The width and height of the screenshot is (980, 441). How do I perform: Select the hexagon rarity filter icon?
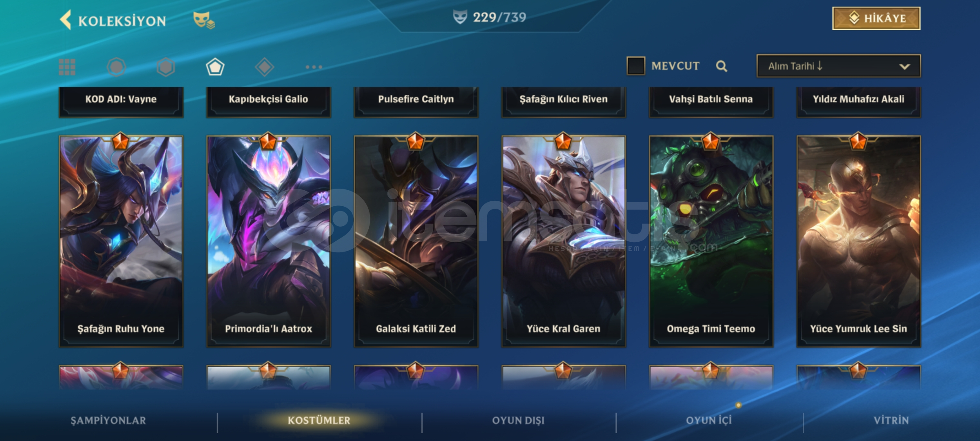tap(166, 67)
